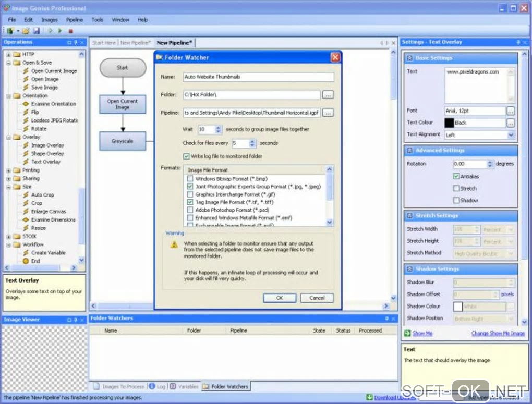Increase the Wait seconds spinner
Screen dimensions: 532x404
click(218, 128)
